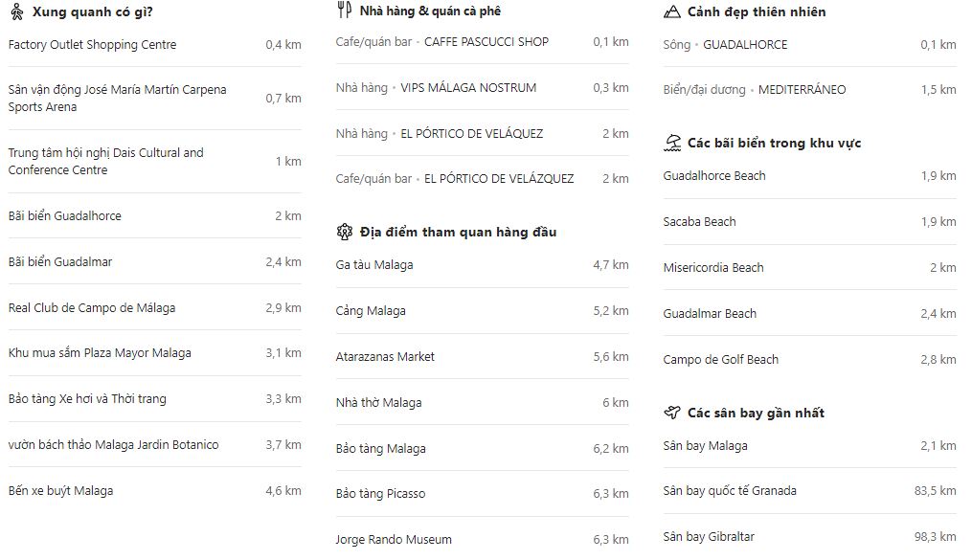Select Bảo tàng Picasso listing
The image size is (972, 560).
[380, 494]
